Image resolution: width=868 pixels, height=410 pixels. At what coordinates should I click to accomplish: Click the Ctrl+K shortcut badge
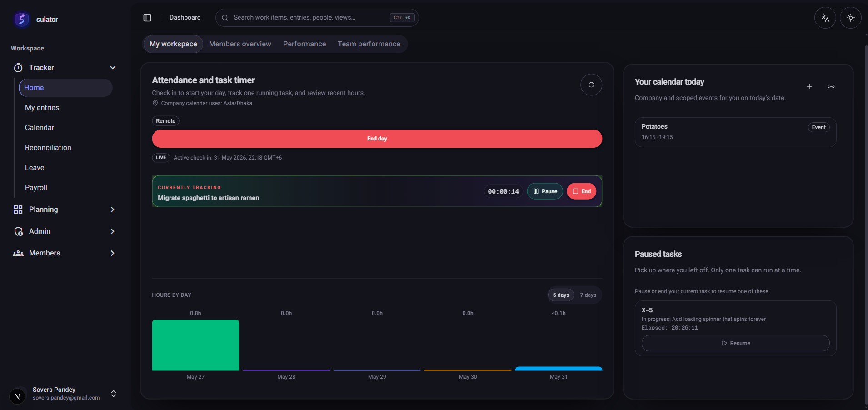pos(402,18)
